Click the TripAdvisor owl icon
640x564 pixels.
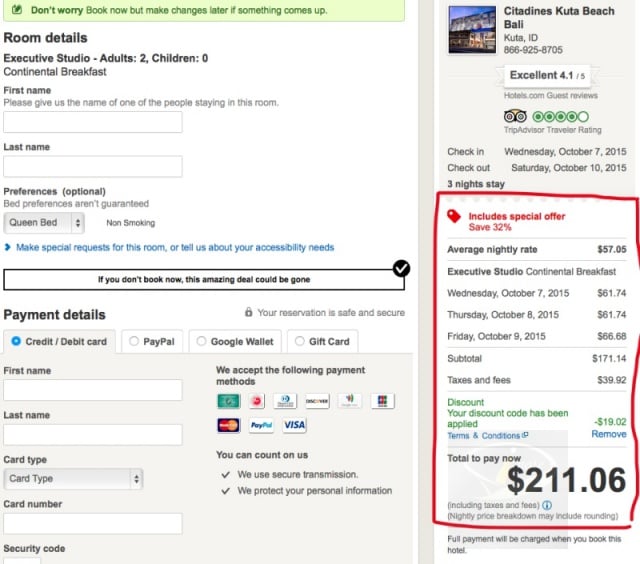pyautogui.click(x=515, y=116)
